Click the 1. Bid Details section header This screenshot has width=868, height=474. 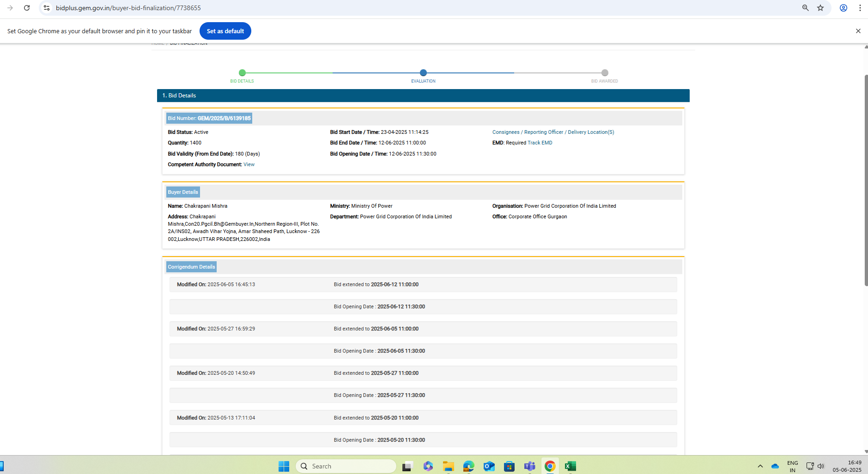click(x=423, y=96)
